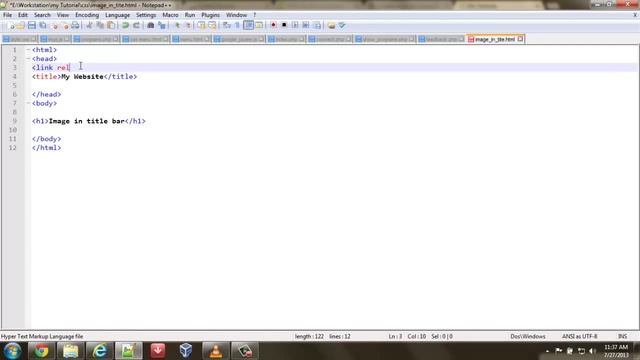Stop macro recording black square
This screenshot has height=360, width=640.
(284, 25)
